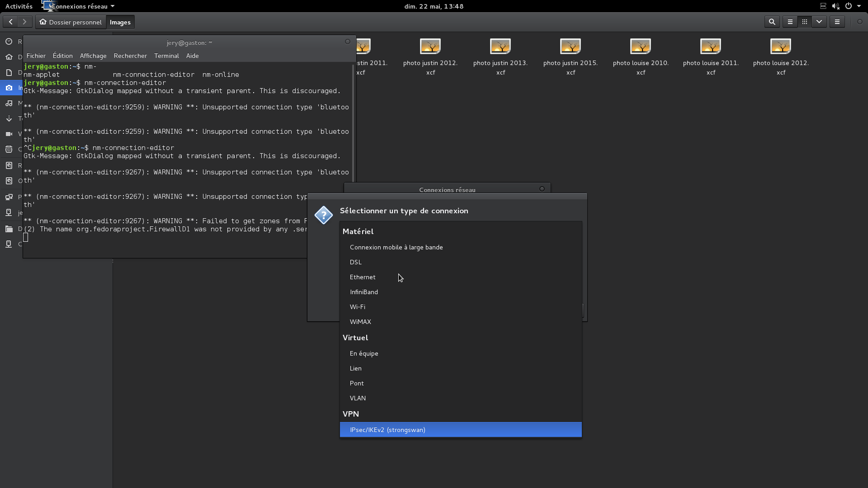Open the system menu dropdown arrow
The image size is (868, 488).
click(x=859, y=6)
